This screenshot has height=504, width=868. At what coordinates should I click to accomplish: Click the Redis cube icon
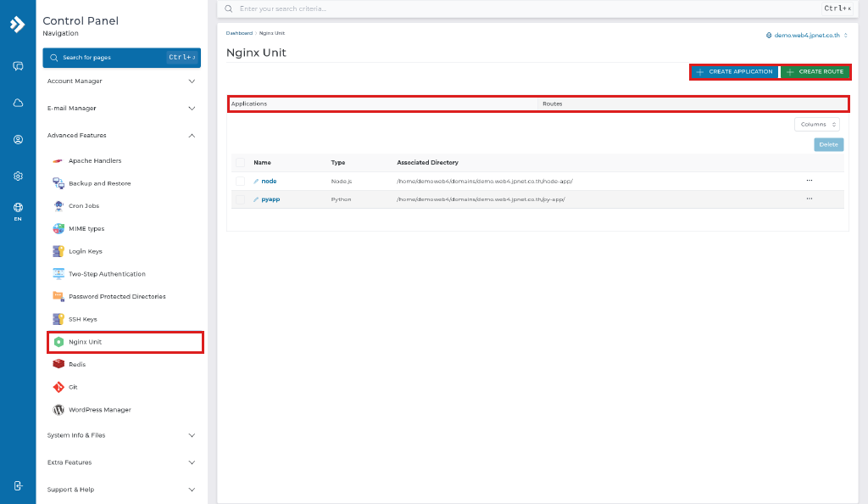(x=58, y=365)
